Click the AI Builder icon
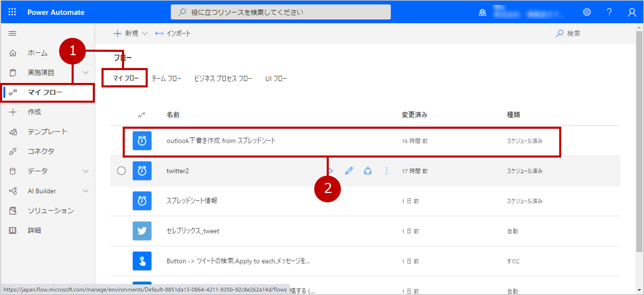 (x=13, y=191)
